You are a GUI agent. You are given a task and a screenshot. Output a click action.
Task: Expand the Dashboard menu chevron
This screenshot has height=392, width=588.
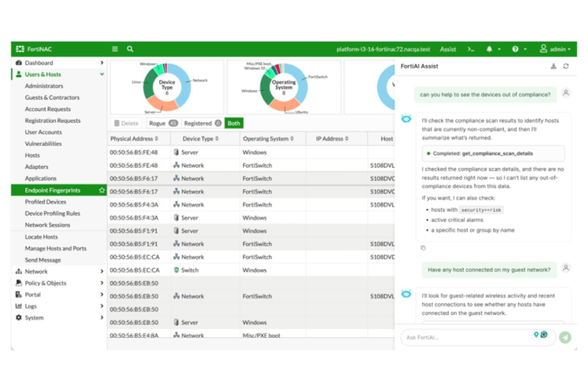click(x=102, y=63)
